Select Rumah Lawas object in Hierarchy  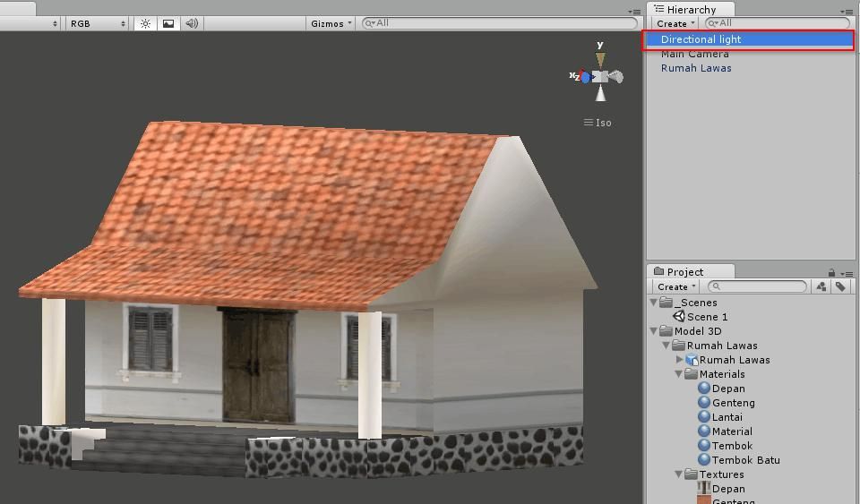(696, 68)
